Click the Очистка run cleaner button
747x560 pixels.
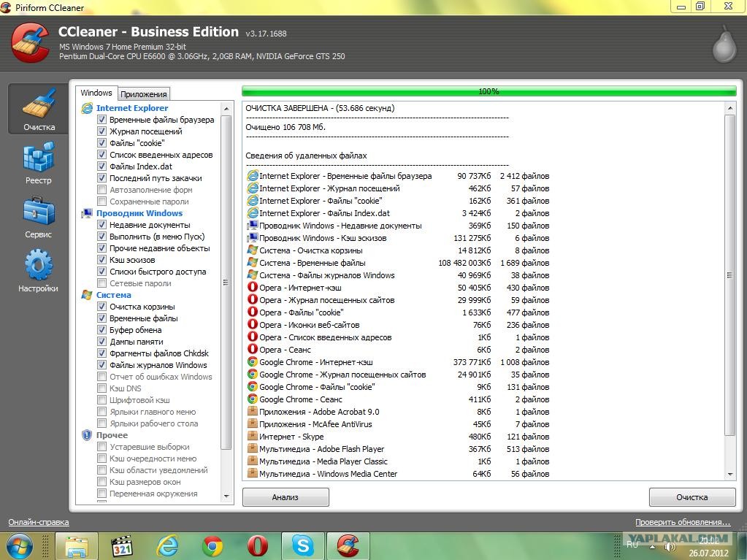692,497
